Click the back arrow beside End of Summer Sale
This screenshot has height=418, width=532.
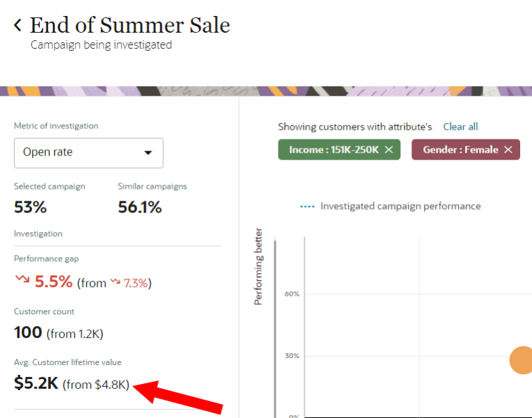pos(17,26)
